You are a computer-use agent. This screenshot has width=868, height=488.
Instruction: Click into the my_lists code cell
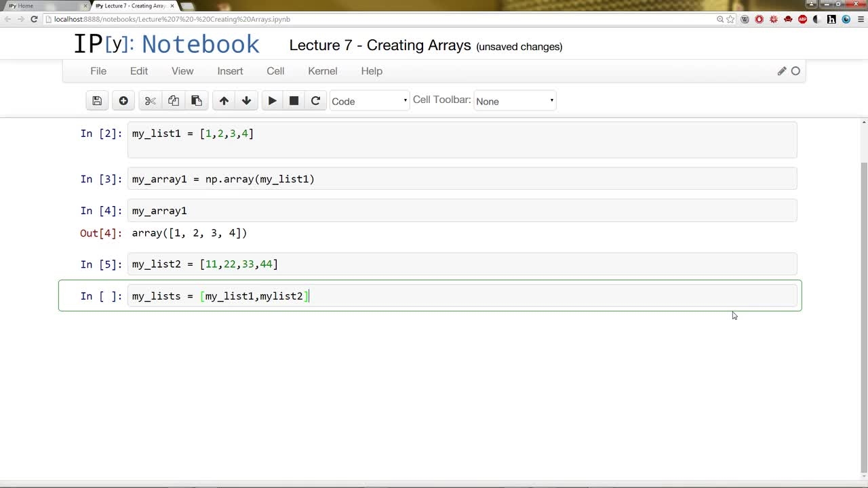point(462,296)
